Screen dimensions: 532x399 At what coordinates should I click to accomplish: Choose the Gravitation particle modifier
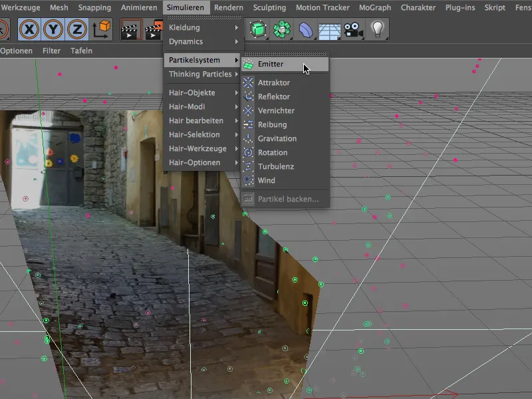[x=285, y=138]
